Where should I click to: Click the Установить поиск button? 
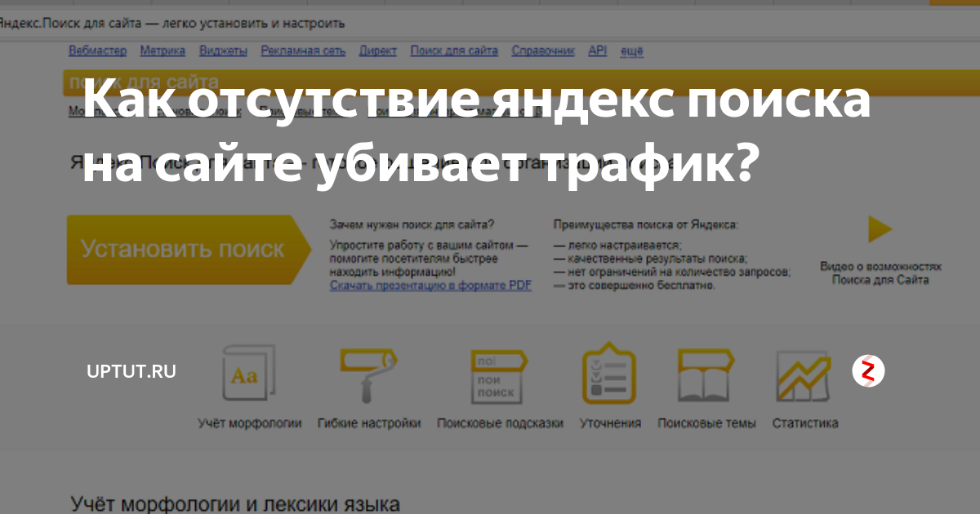189,250
